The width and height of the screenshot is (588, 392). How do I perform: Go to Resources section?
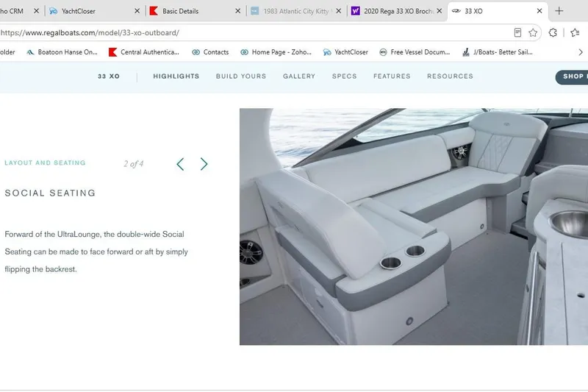coord(450,76)
